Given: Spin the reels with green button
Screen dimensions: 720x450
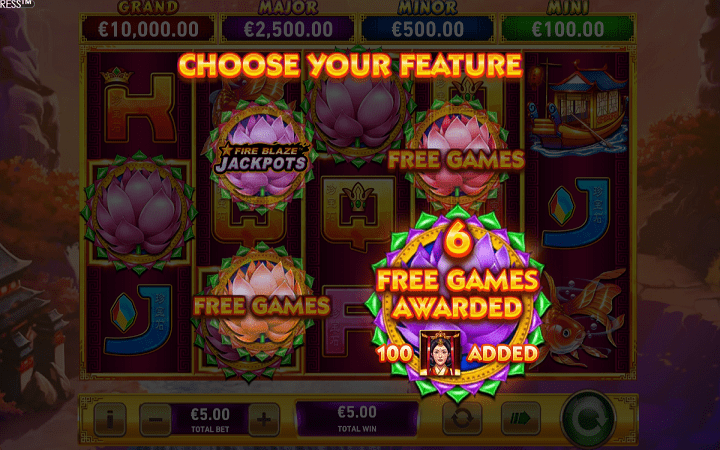Looking at the screenshot, I should 588,419.
